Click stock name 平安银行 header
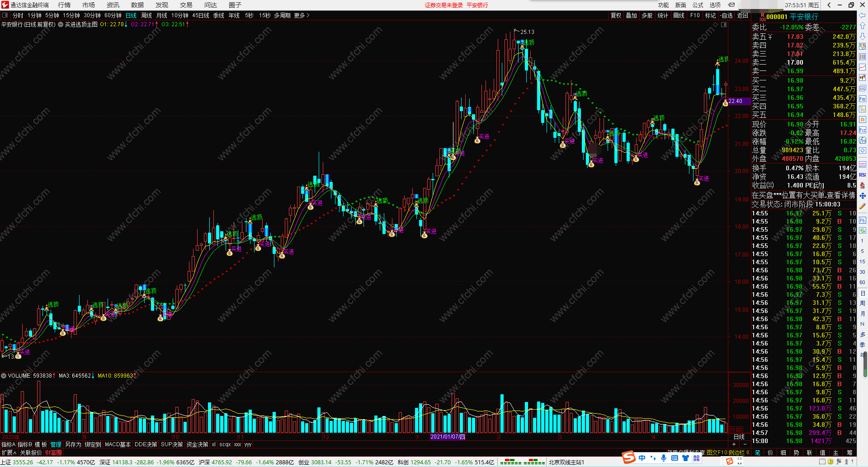This screenshot has width=868, height=467. click(x=804, y=17)
